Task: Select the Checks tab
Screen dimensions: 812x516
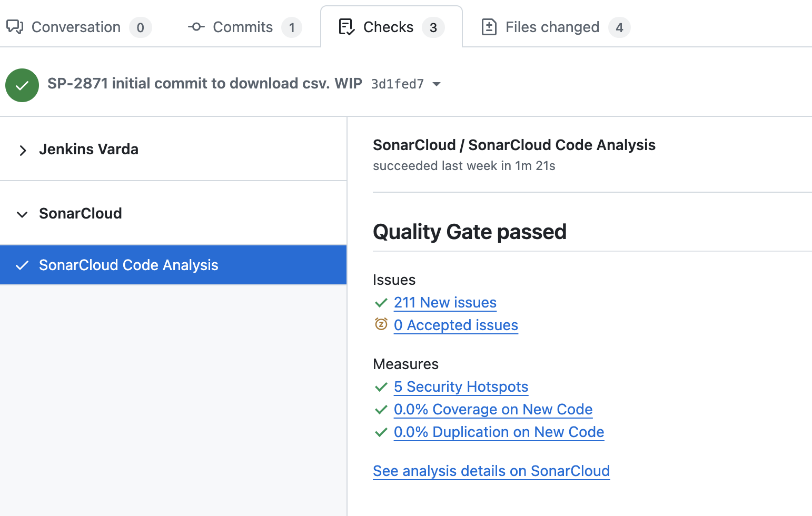Action: pos(391,27)
